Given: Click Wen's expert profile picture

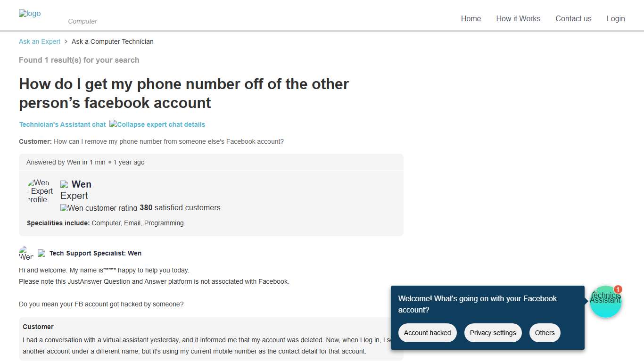Looking at the screenshot, I should 40,191.
